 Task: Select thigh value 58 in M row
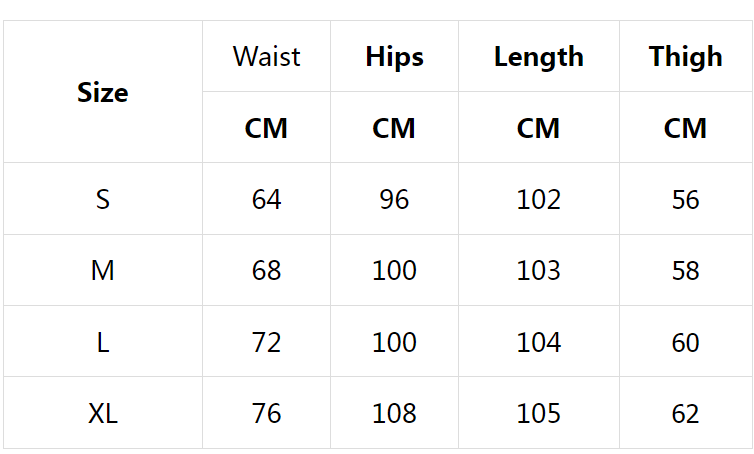pos(685,271)
